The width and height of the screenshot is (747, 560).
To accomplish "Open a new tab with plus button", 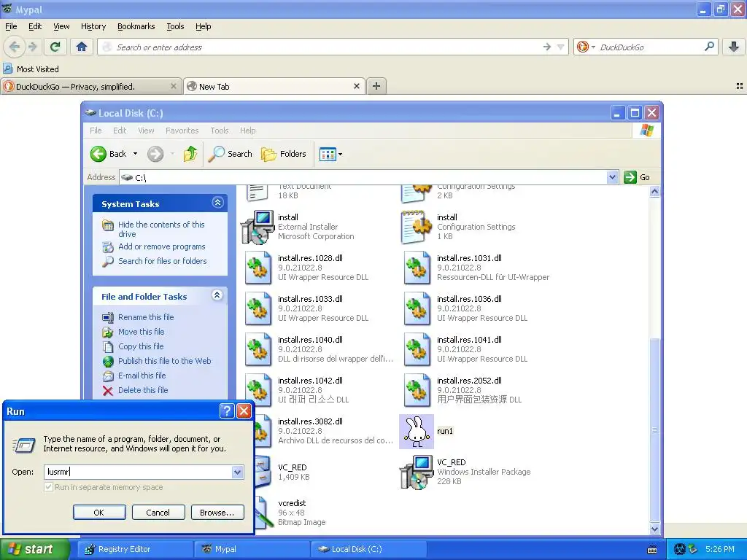I will click(376, 86).
